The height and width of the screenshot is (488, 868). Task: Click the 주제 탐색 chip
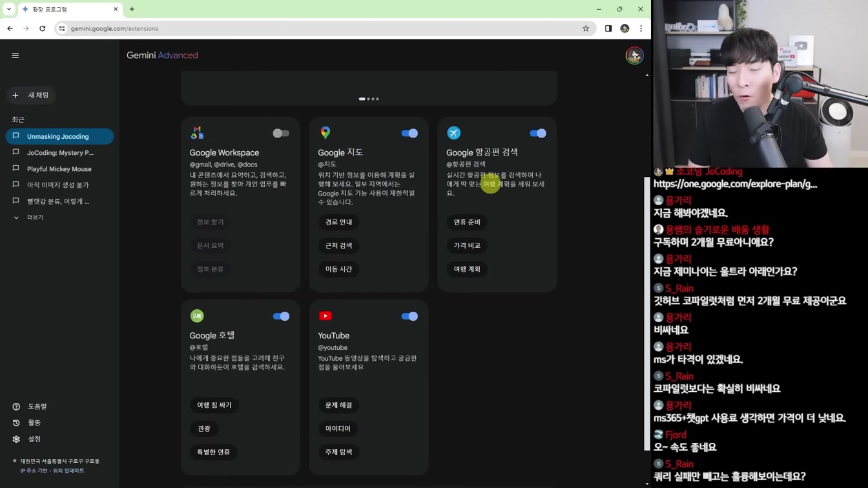[x=339, y=452]
